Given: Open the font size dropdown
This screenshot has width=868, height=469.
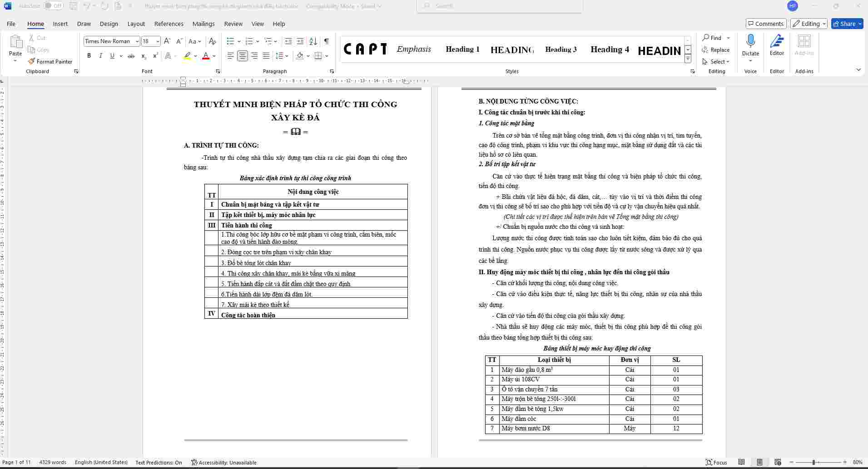Looking at the screenshot, I should point(158,41).
